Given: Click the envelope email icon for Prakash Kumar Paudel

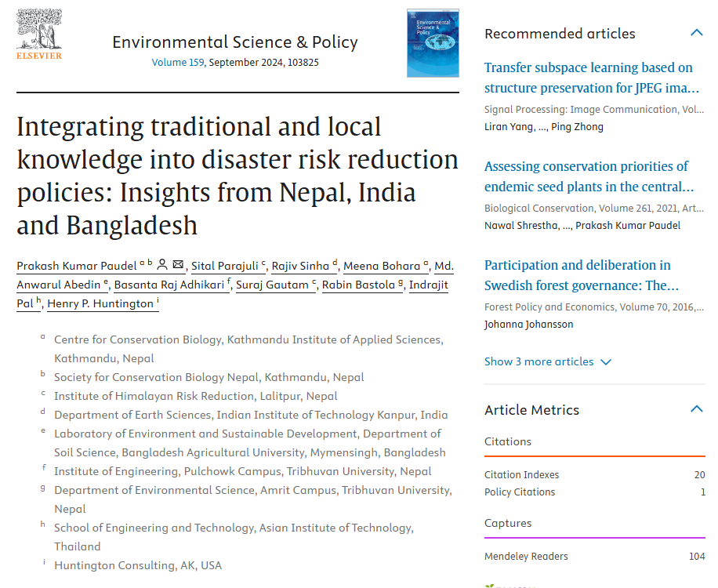Looking at the screenshot, I should [x=178, y=265].
